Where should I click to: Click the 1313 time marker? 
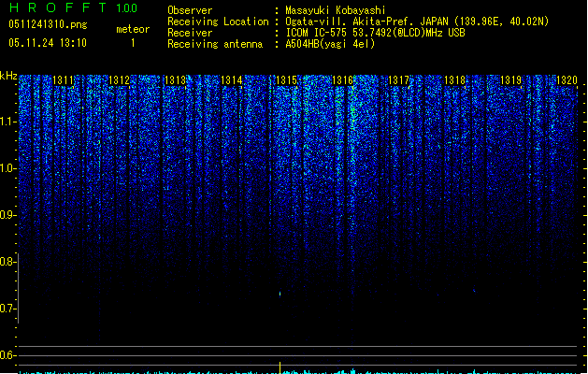pyautogui.click(x=175, y=80)
